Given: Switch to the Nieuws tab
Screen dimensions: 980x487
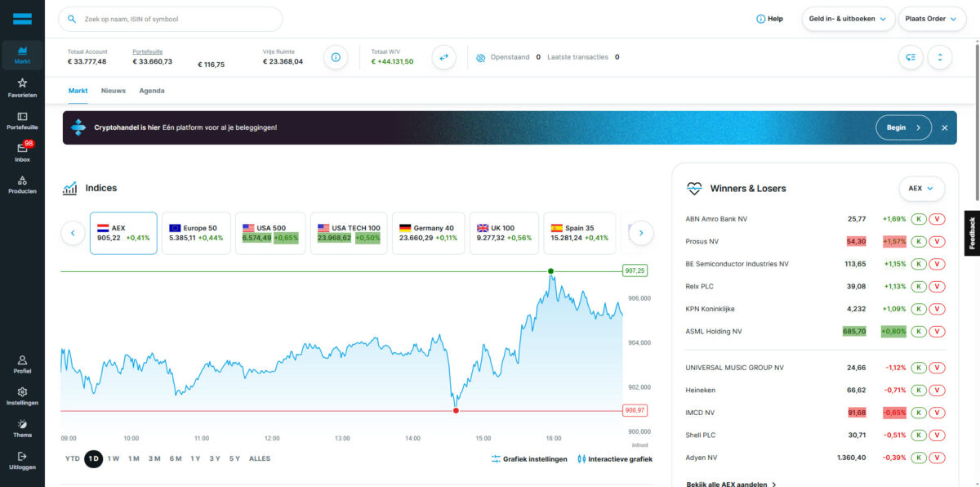Looking at the screenshot, I should tap(114, 91).
